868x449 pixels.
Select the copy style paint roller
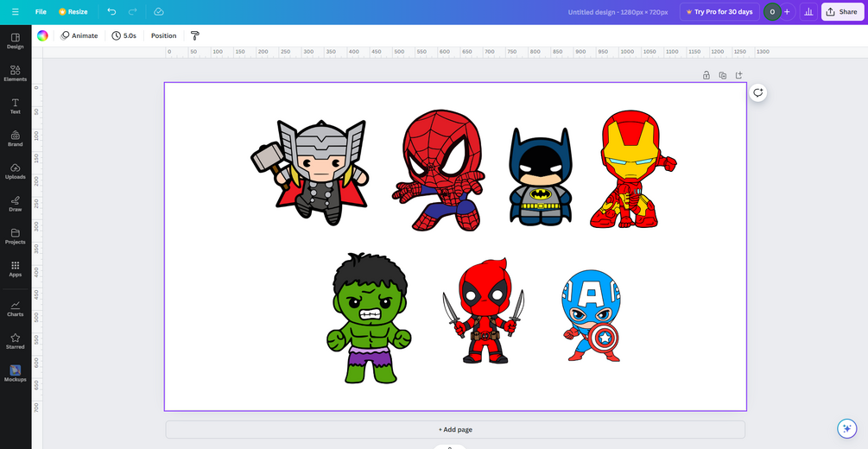point(195,35)
